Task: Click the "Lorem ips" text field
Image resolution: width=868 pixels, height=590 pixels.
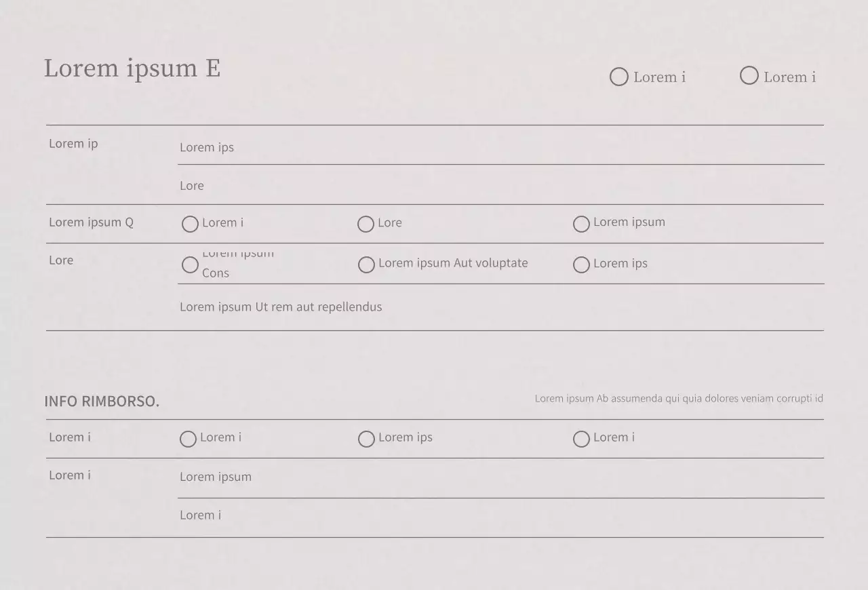Action: click(x=500, y=147)
